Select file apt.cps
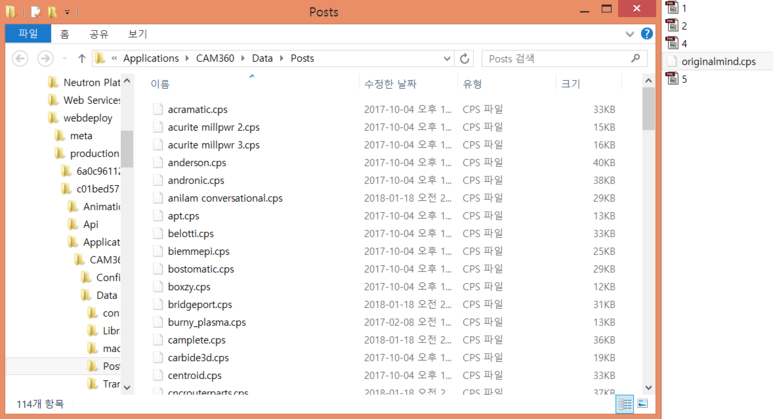The width and height of the screenshot is (773, 419). (183, 216)
